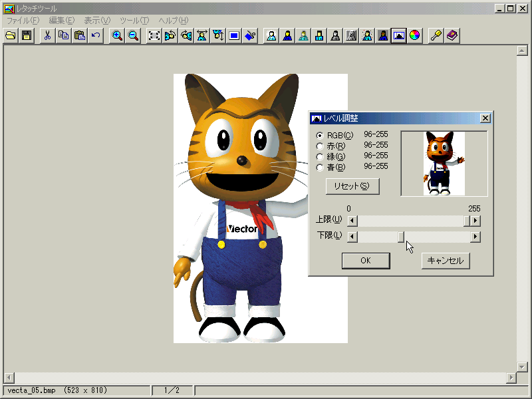Open the purple help book icon

452,35
